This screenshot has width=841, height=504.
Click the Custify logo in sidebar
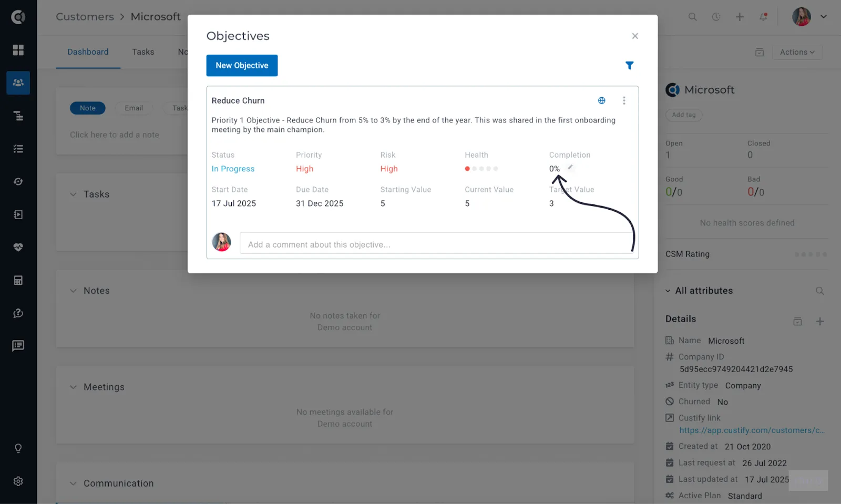[x=18, y=17]
